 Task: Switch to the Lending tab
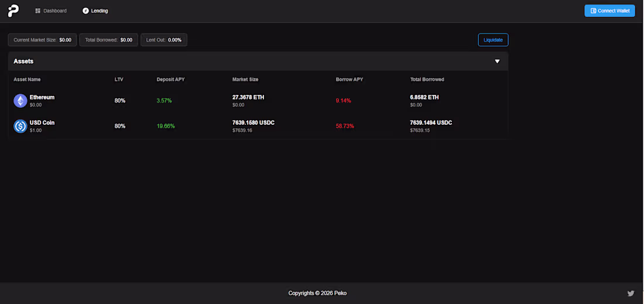pyautogui.click(x=95, y=11)
